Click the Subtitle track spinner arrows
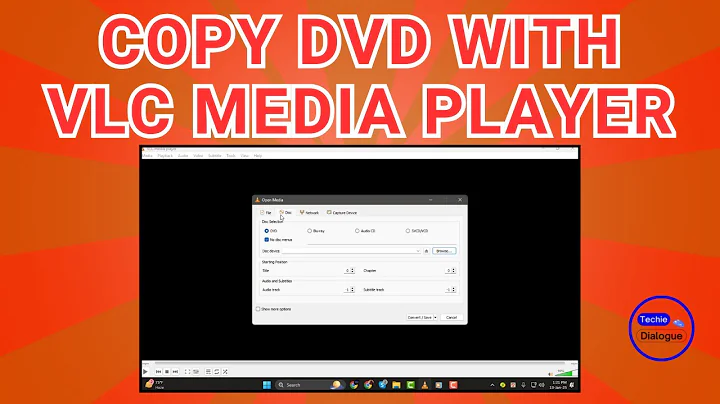The image size is (720, 404). point(454,290)
